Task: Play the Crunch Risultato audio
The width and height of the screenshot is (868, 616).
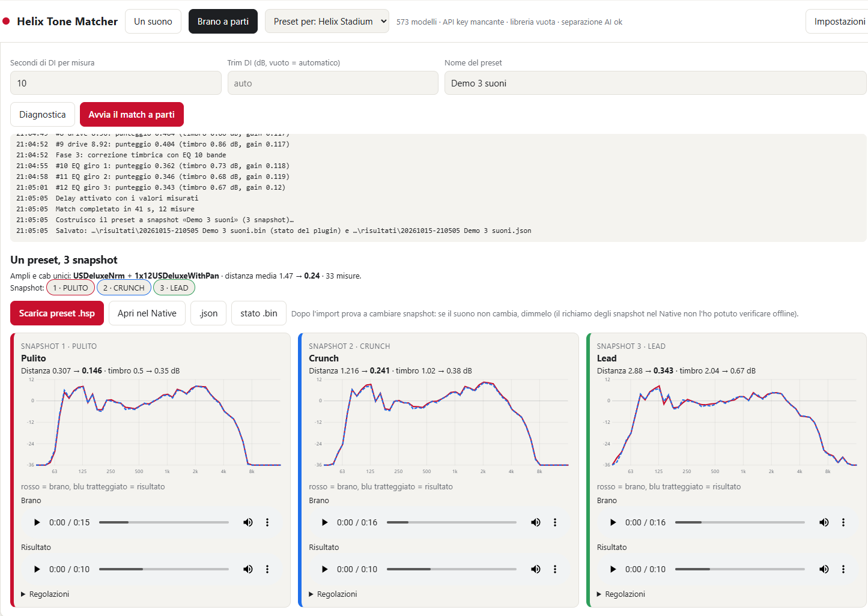Action: point(325,569)
